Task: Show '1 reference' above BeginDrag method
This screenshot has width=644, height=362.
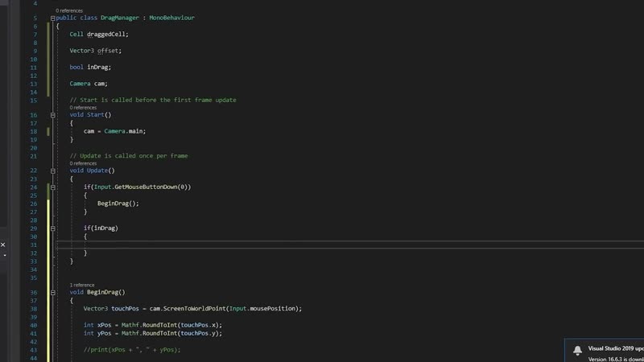Action: click(82, 285)
